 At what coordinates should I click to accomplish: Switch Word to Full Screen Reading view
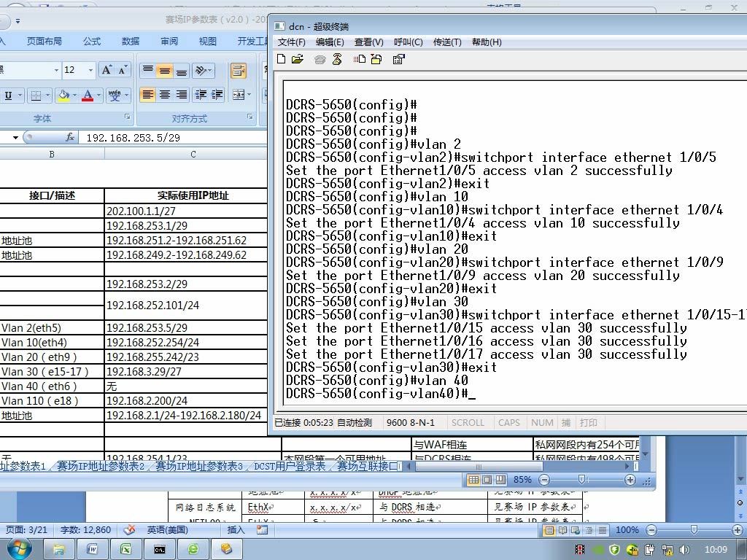562,529
